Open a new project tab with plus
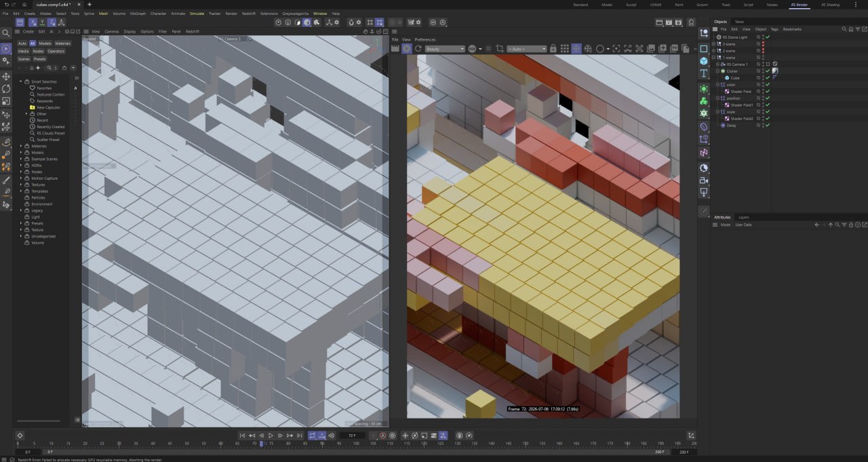Image resolution: width=868 pixels, height=462 pixels. (x=89, y=4)
